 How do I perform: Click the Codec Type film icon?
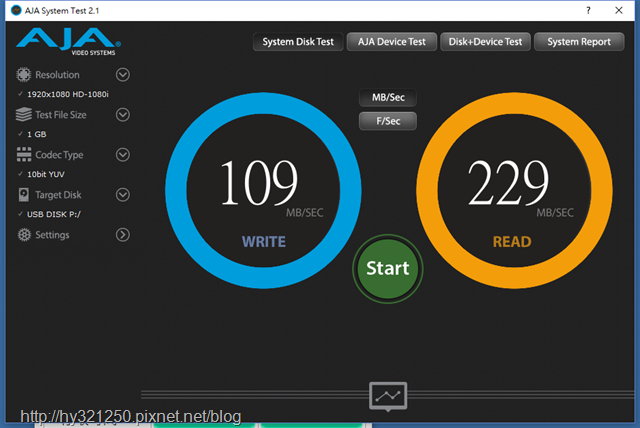tap(24, 155)
